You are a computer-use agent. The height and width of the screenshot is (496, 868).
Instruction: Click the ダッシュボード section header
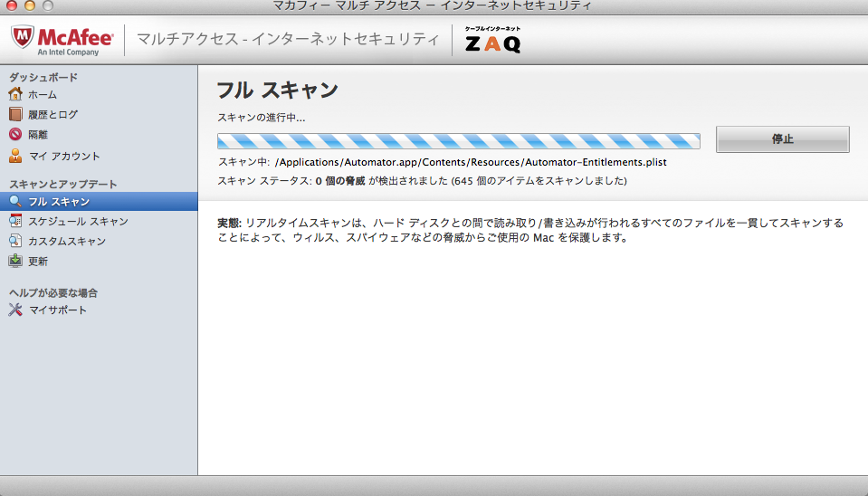pyautogui.click(x=43, y=77)
